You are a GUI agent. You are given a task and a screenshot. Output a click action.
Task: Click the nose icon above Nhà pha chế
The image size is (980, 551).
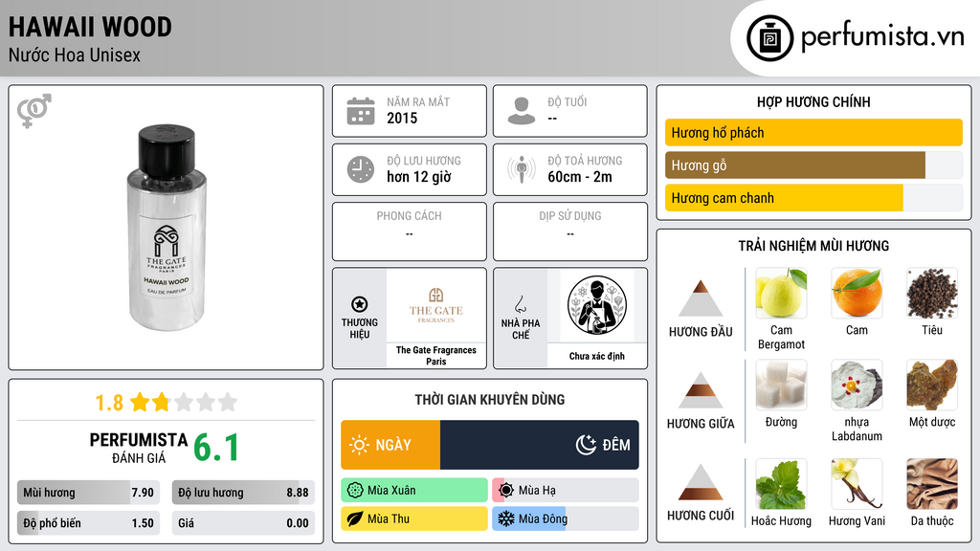tap(520, 304)
